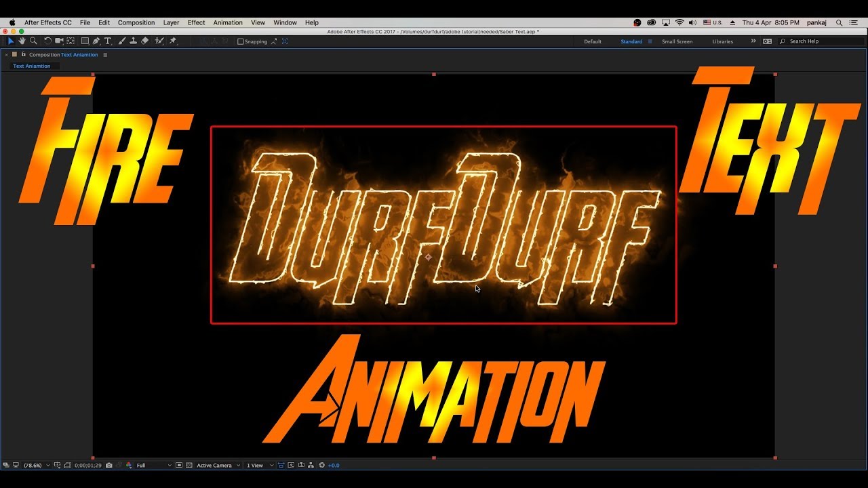Image resolution: width=868 pixels, height=488 pixels.
Task: Click the primary viewer monitor icon
Action: pos(16,465)
